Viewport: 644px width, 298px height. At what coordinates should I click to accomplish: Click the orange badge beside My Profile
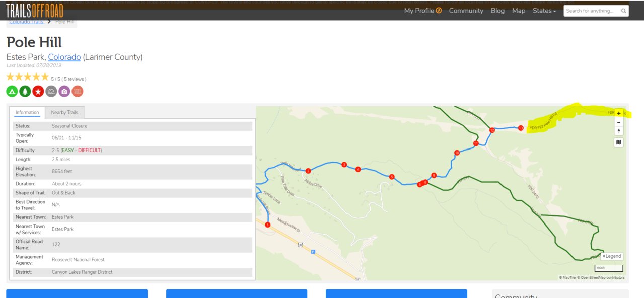click(439, 10)
